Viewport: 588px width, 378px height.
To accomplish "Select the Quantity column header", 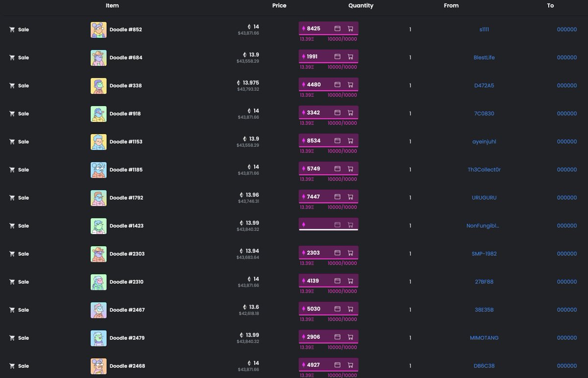I will coord(361,5).
